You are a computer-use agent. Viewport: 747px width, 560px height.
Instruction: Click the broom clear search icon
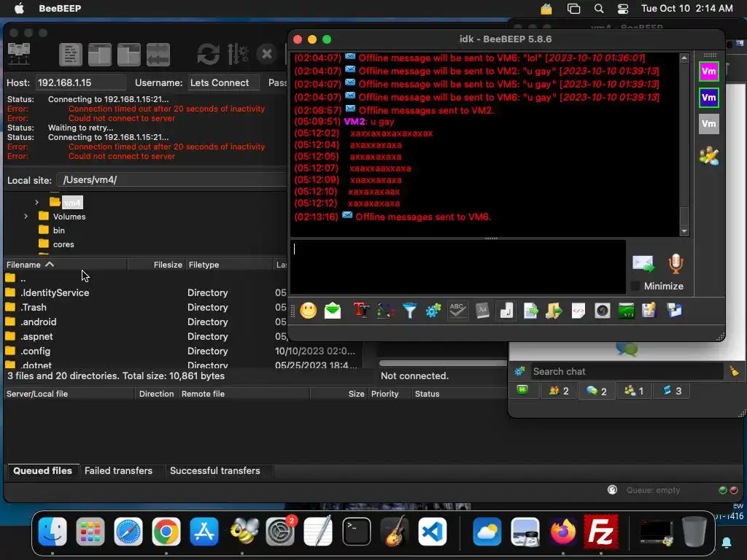click(x=734, y=371)
